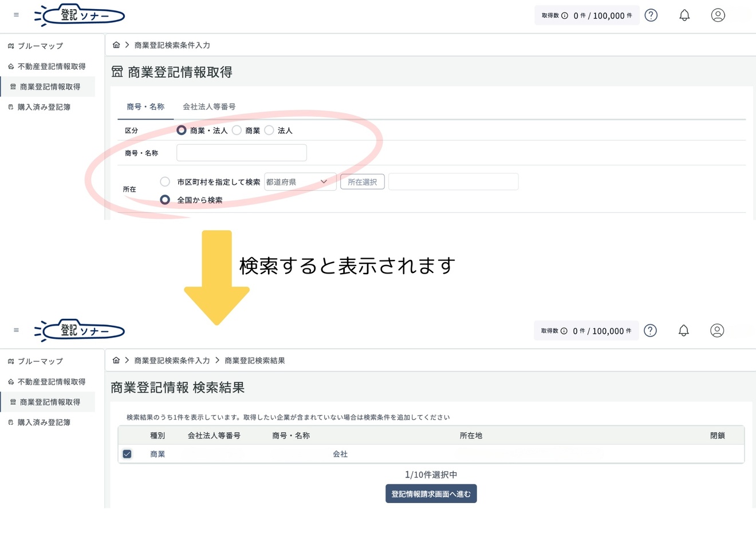This screenshot has height=534, width=756.
Task: Open notifications bell in bottom header
Action: click(x=683, y=330)
